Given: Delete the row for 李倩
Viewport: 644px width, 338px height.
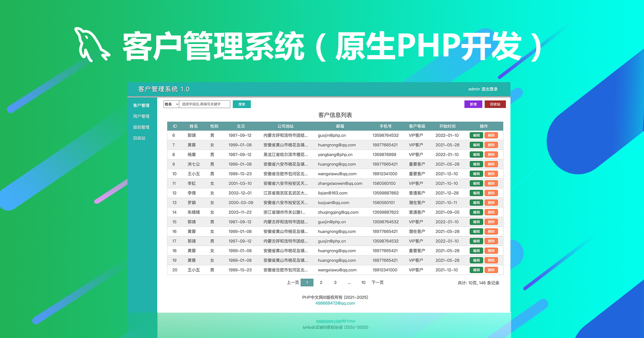Looking at the screenshot, I should tap(491, 193).
